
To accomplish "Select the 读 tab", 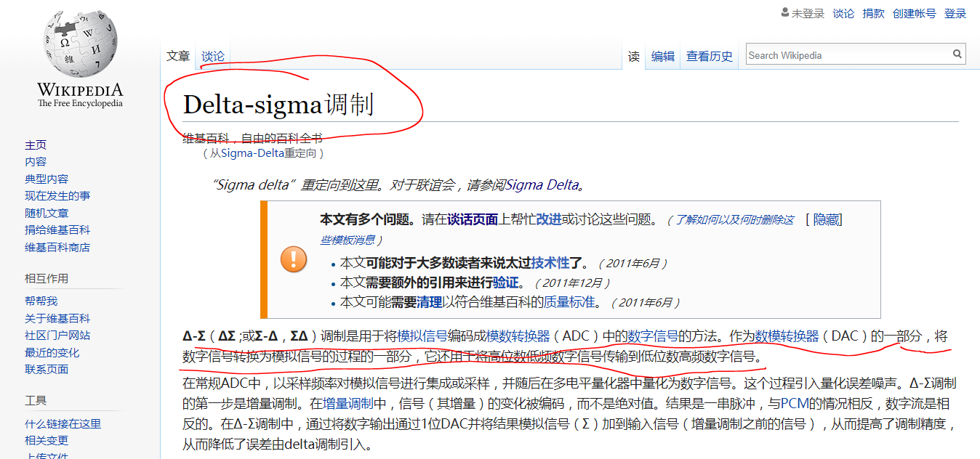I will [634, 56].
